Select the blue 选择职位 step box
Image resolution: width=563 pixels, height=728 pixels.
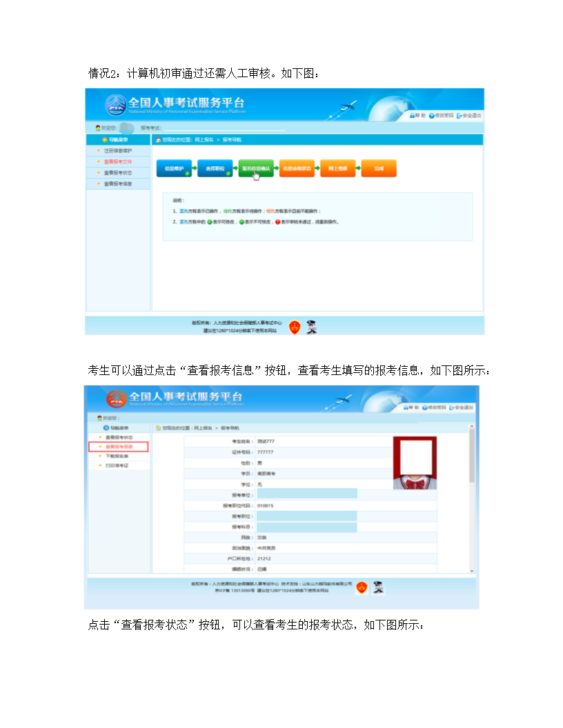pyautogui.click(x=215, y=168)
